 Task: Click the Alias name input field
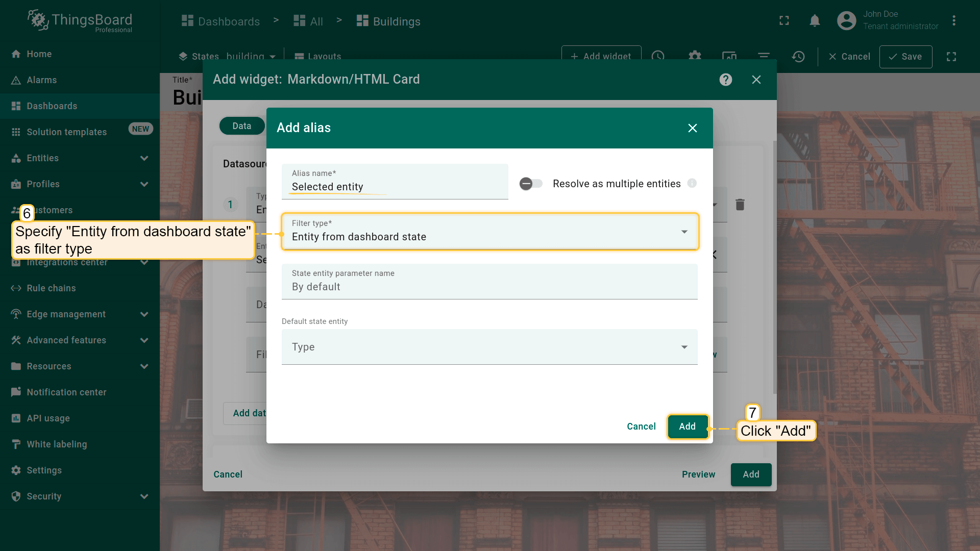coord(394,187)
